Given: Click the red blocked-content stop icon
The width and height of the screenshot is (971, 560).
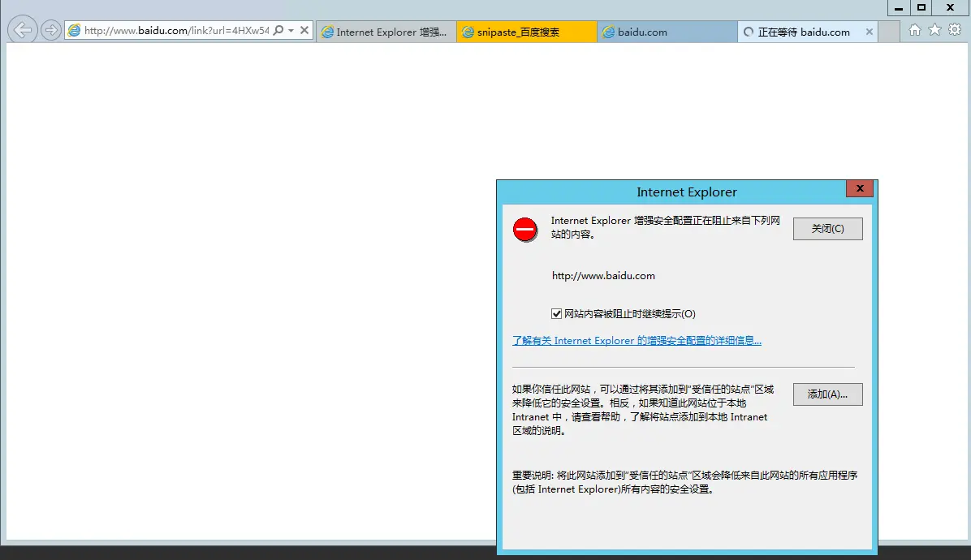Looking at the screenshot, I should pyautogui.click(x=524, y=230).
